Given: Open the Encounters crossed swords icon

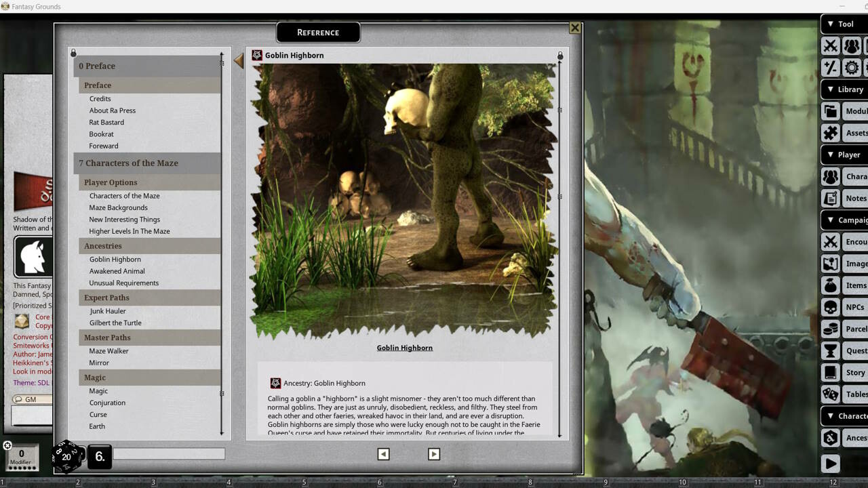Looking at the screenshot, I should [x=831, y=242].
